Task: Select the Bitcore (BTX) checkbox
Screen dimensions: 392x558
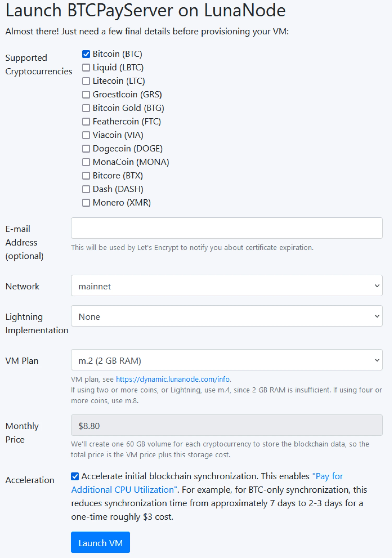Action: [x=86, y=176]
